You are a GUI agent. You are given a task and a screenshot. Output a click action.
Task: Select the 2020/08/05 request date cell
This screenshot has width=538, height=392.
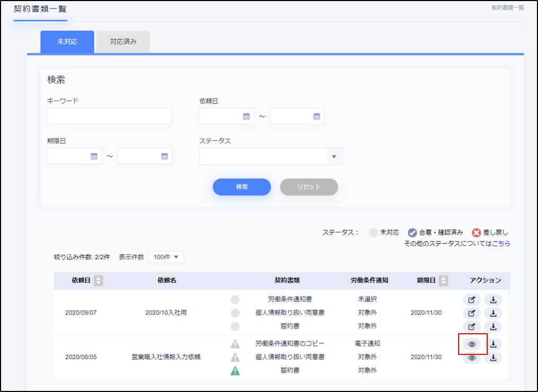coord(81,357)
